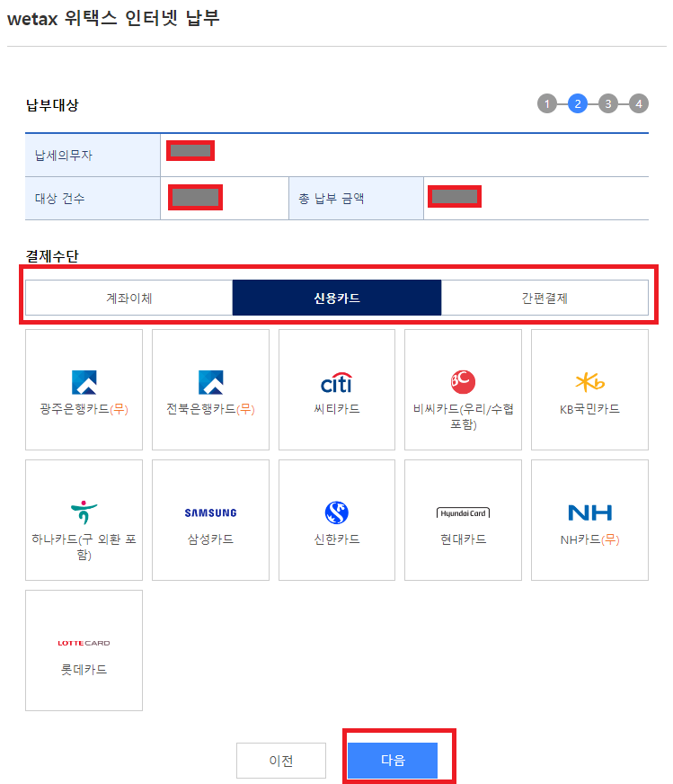Screen dimensions: 673x784
Task: Click the 비씨카드(우리/수협 포함) label
Action: [463, 416]
